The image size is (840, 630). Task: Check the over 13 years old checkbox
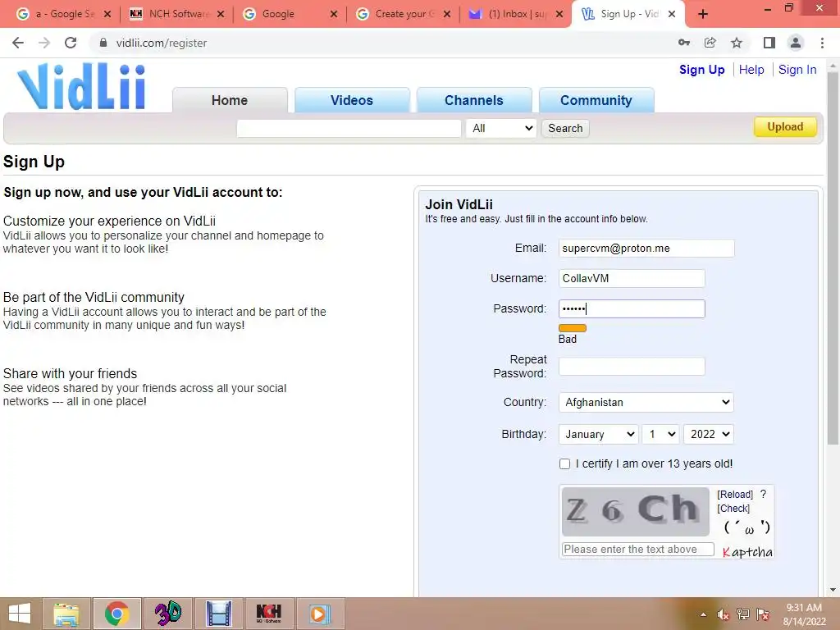coord(564,464)
